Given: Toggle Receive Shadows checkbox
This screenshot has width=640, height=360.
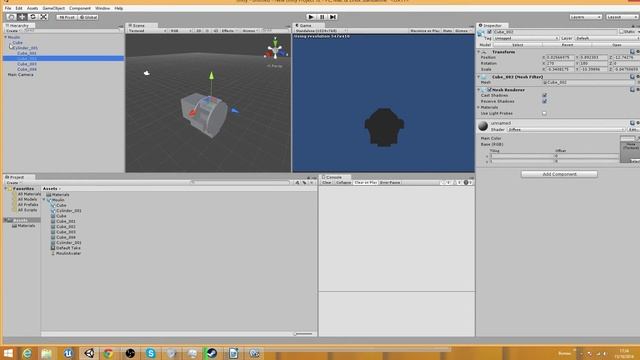Looking at the screenshot, I should click(544, 101).
